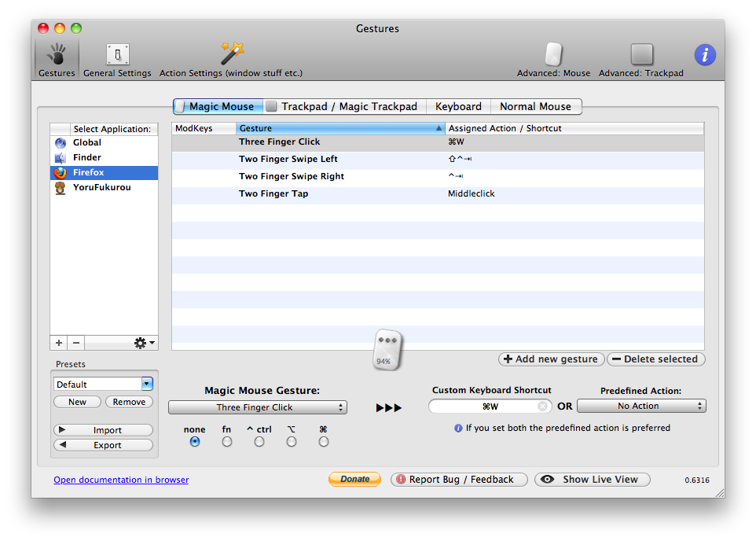Select the Firefox application entry
The image size is (756, 541).
point(105,172)
